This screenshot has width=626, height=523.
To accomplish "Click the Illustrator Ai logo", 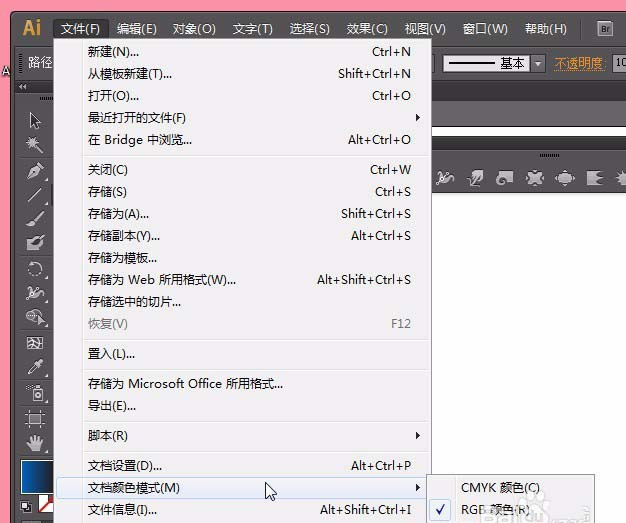I will click(x=32, y=28).
